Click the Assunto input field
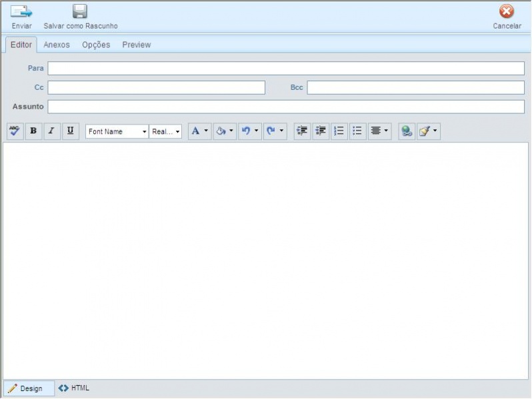Viewport: 532px width, 399px height. click(x=286, y=107)
